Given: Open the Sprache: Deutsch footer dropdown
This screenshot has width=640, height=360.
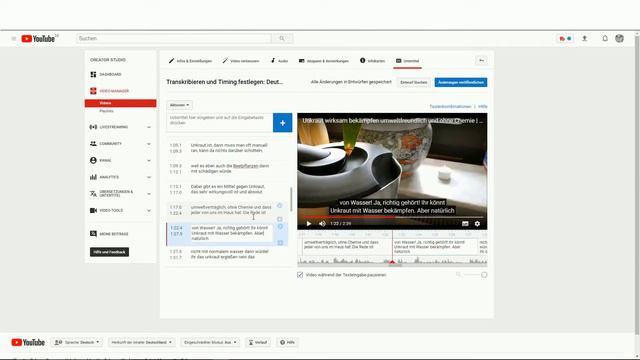Looking at the screenshot, I should coord(77,342).
